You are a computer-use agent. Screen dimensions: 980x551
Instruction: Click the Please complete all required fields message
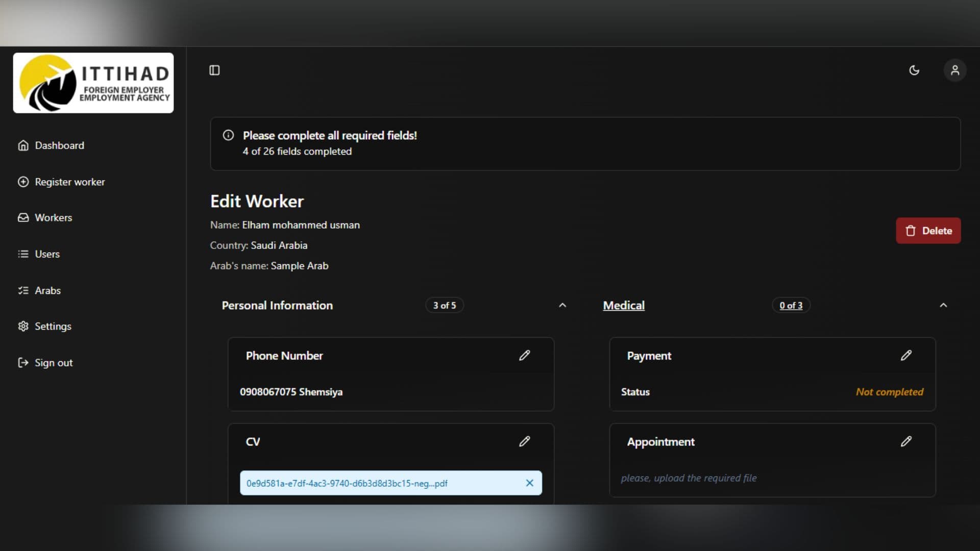(330, 135)
